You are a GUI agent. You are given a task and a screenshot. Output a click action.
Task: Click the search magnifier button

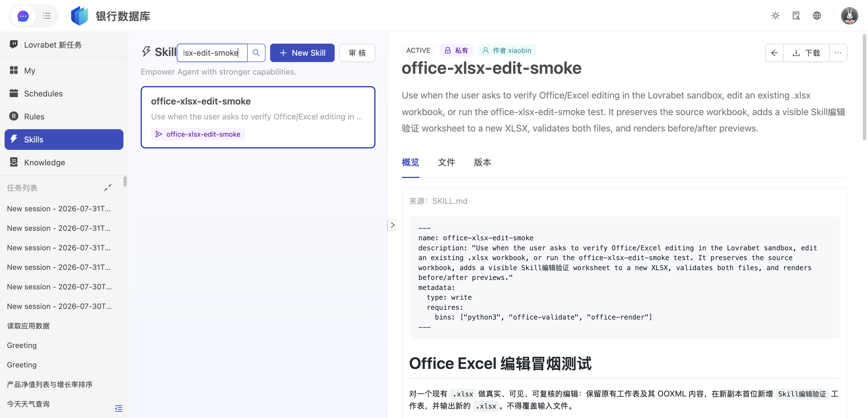click(256, 53)
